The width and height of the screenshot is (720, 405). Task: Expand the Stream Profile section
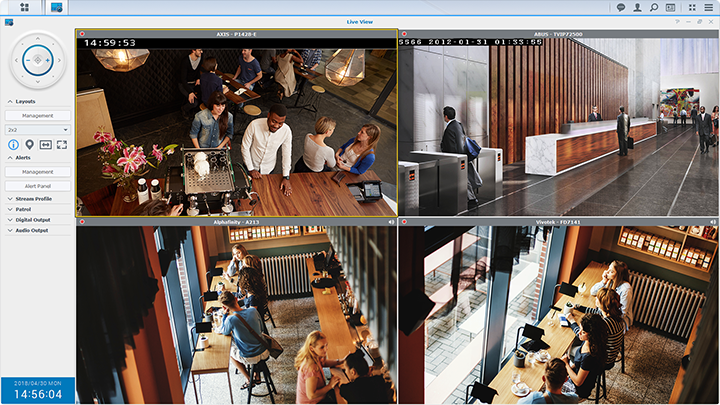tap(35, 198)
